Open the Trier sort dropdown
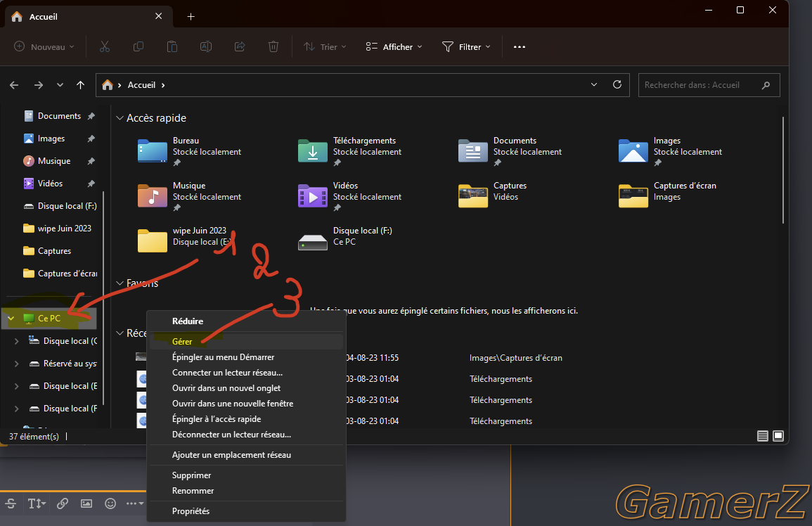The height and width of the screenshot is (526, 812). [326, 46]
